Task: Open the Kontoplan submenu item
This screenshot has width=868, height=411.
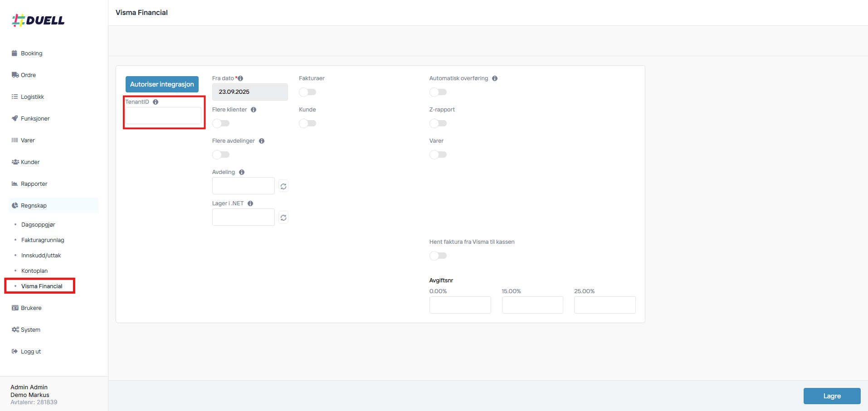Action: [x=34, y=271]
